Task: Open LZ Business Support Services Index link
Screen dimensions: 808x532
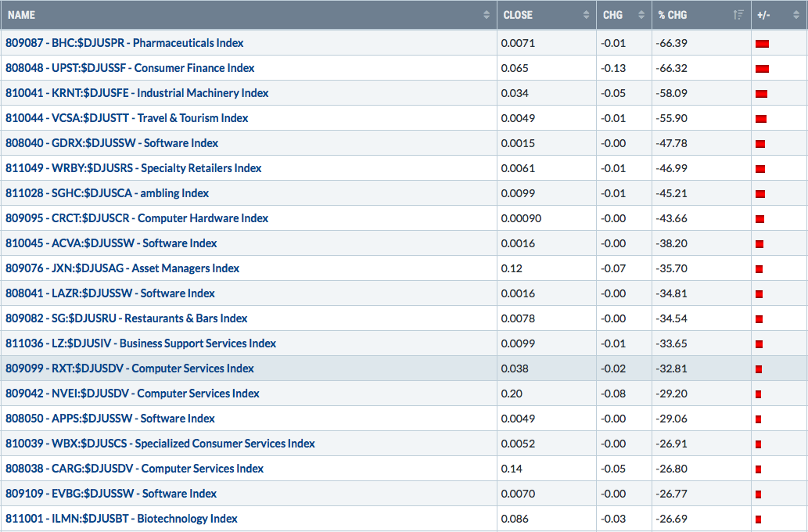Action: click(141, 343)
